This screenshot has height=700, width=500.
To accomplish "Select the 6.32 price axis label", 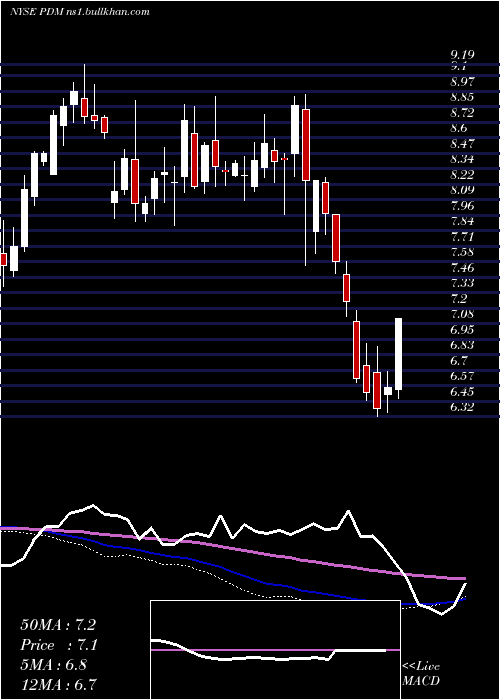I will pyautogui.click(x=462, y=407).
